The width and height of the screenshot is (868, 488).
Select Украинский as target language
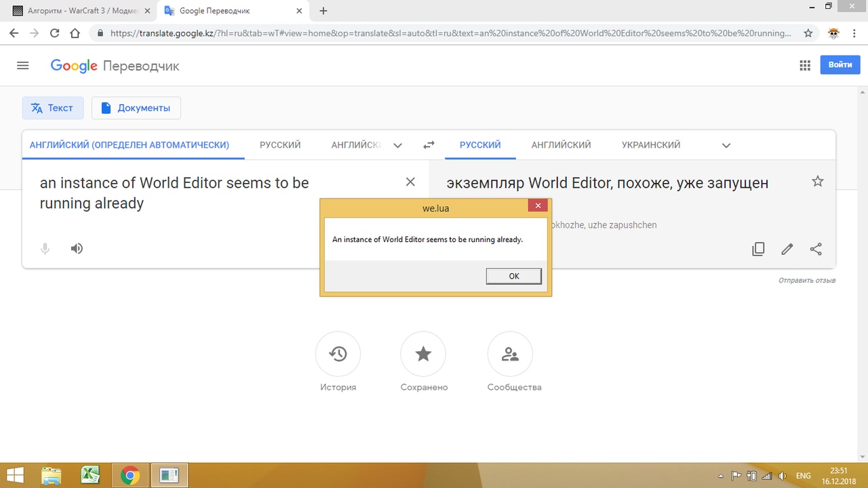click(x=651, y=145)
